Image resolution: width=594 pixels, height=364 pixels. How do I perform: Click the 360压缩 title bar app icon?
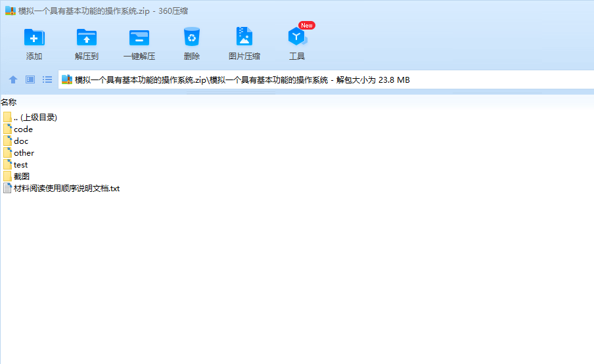point(11,11)
